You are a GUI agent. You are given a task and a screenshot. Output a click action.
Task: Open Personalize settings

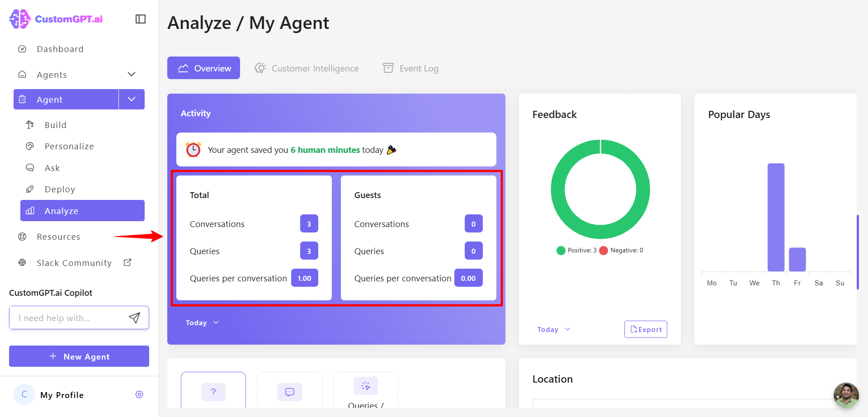69,146
